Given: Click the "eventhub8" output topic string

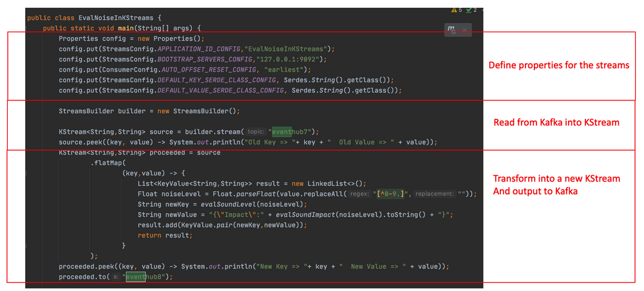Looking at the screenshot, I should (145, 277).
